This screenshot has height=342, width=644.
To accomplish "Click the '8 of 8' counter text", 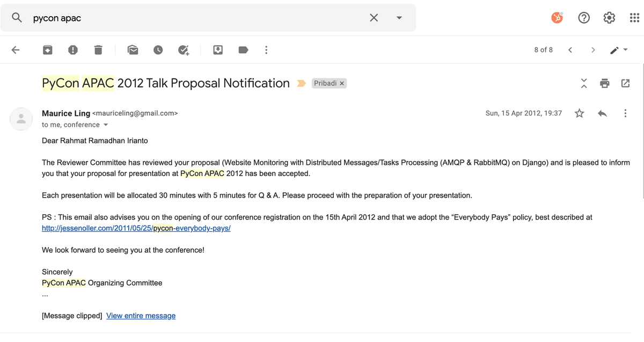I will pos(543,50).
